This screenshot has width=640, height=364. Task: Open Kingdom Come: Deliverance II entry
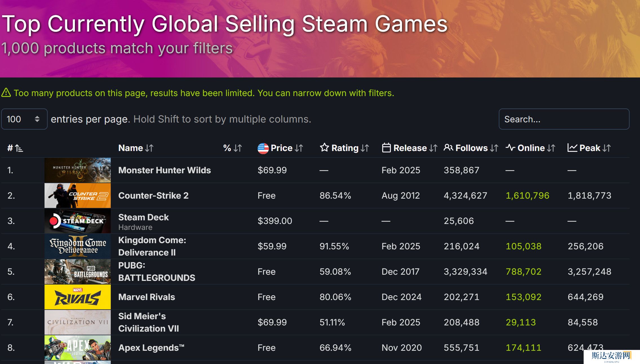point(152,246)
